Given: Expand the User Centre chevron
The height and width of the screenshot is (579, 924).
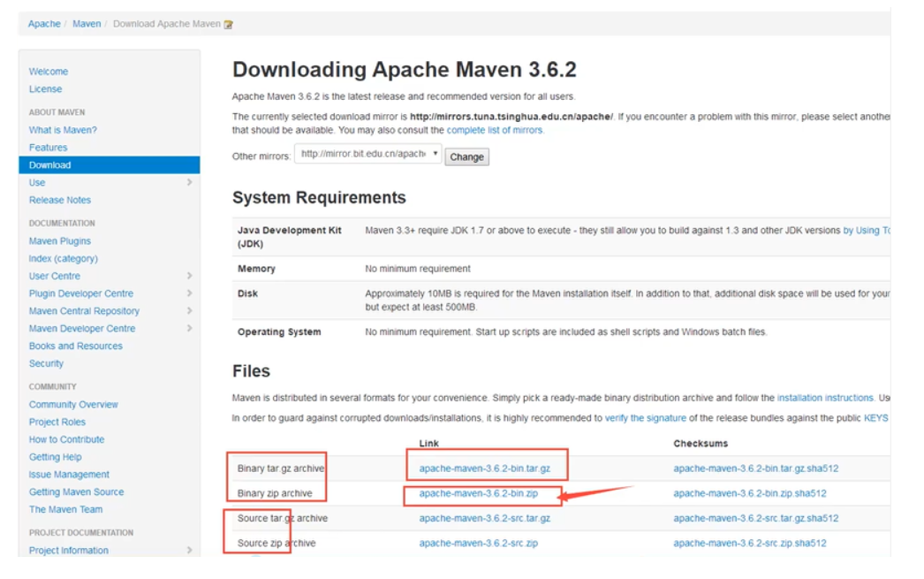Looking at the screenshot, I should point(189,275).
